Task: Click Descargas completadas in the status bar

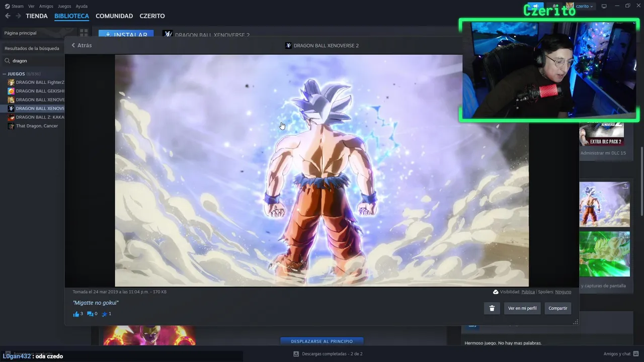Action: point(332,354)
